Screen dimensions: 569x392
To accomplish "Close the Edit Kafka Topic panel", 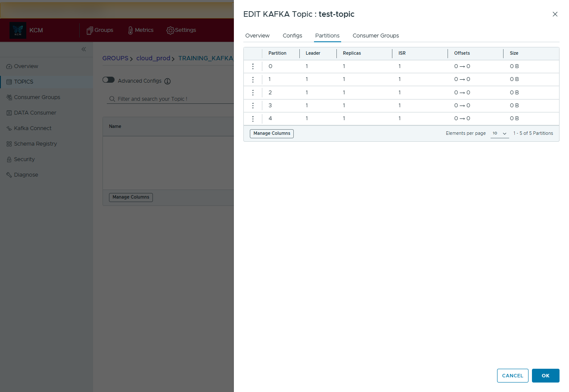I will pos(555,14).
